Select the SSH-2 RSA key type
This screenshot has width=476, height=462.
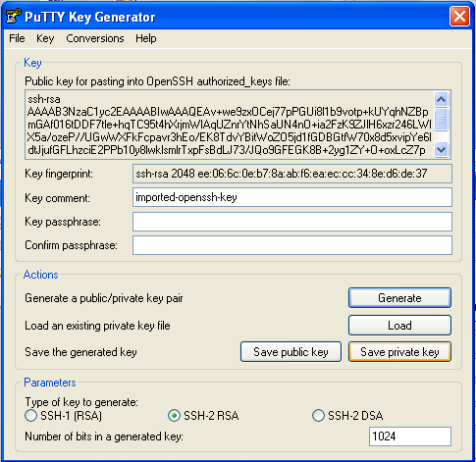[174, 416]
